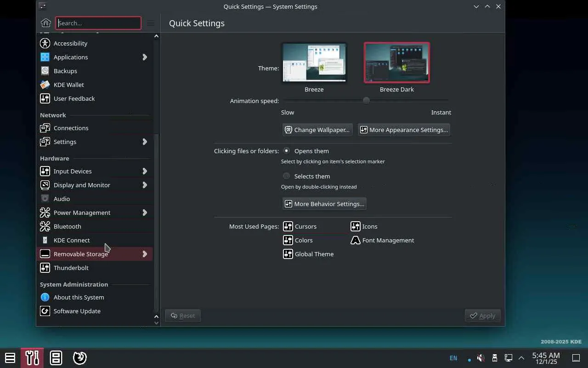Choose the Breeze theme thumbnail
Screen dimensions: 588x368
point(314,63)
